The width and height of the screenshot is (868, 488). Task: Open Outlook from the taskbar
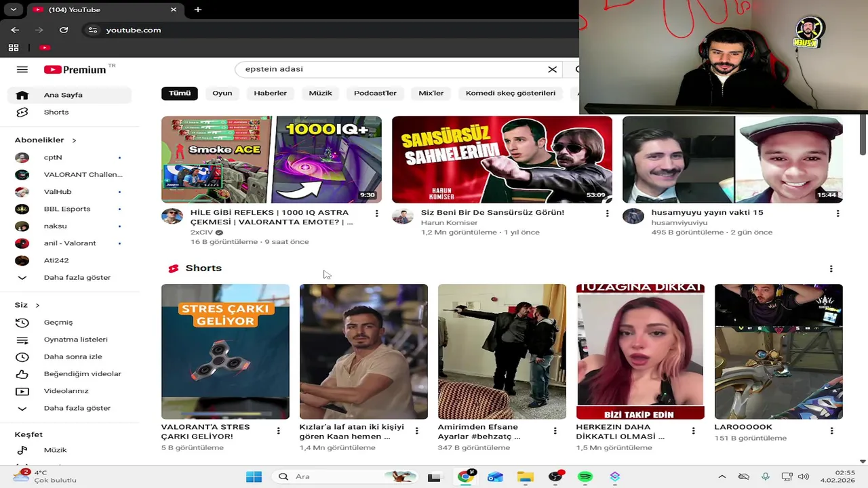(x=495, y=476)
